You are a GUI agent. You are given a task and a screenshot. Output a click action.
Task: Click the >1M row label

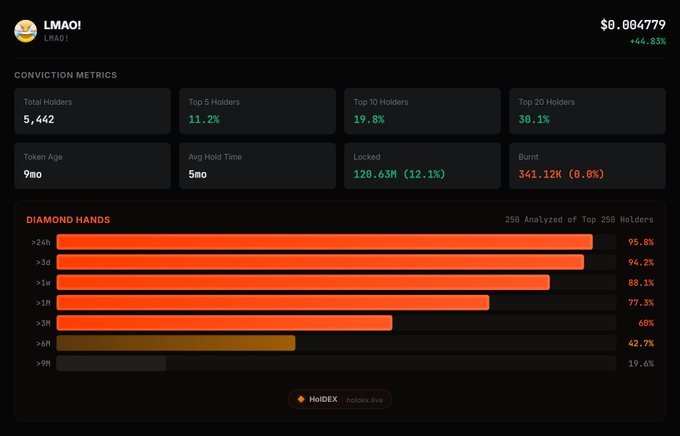coord(43,303)
